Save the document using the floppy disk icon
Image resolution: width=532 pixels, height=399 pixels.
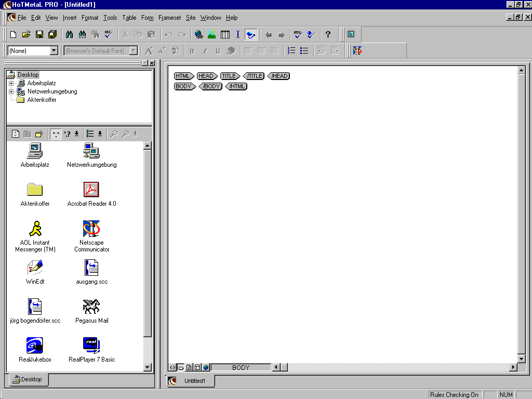point(39,34)
